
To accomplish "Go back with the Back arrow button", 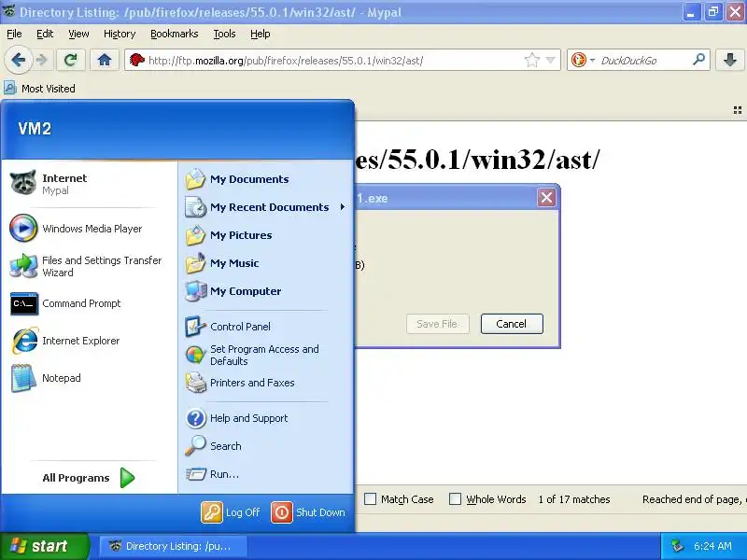I will coord(19,60).
